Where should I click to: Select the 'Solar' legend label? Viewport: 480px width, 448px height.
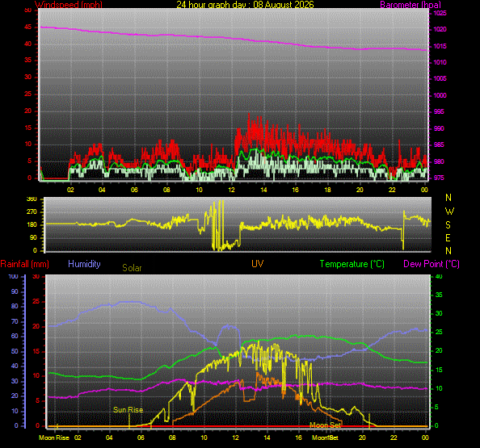(x=132, y=268)
